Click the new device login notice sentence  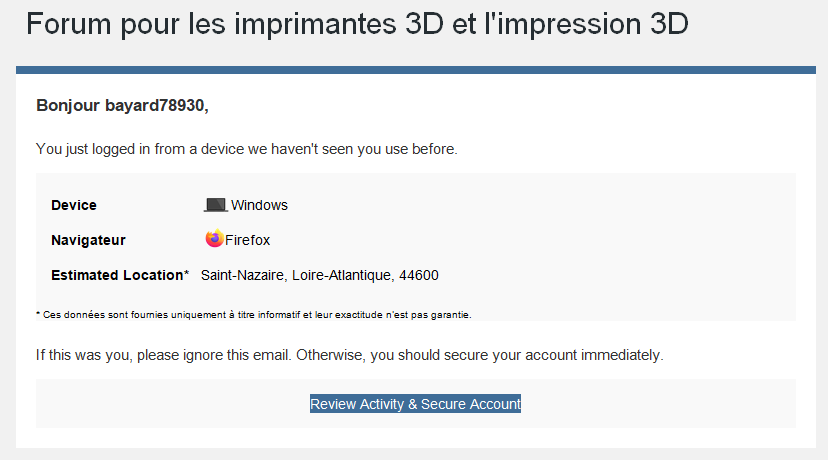pos(247,149)
